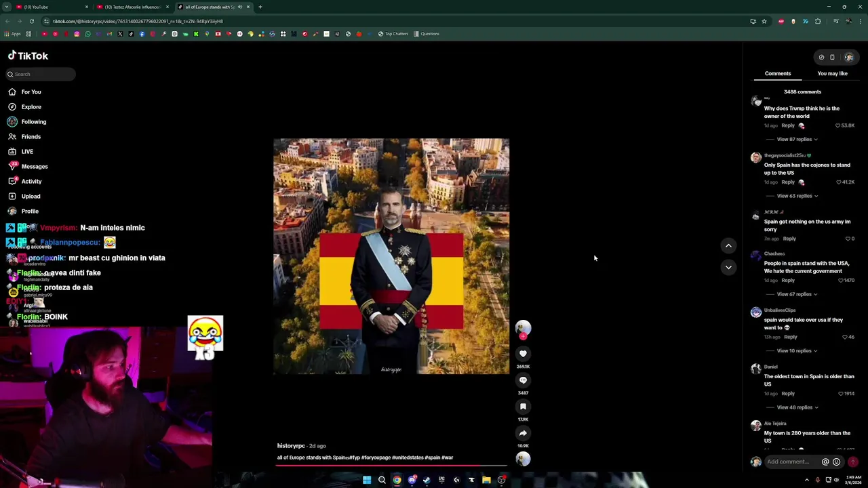Bookmark this page with the star icon

(764, 21)
